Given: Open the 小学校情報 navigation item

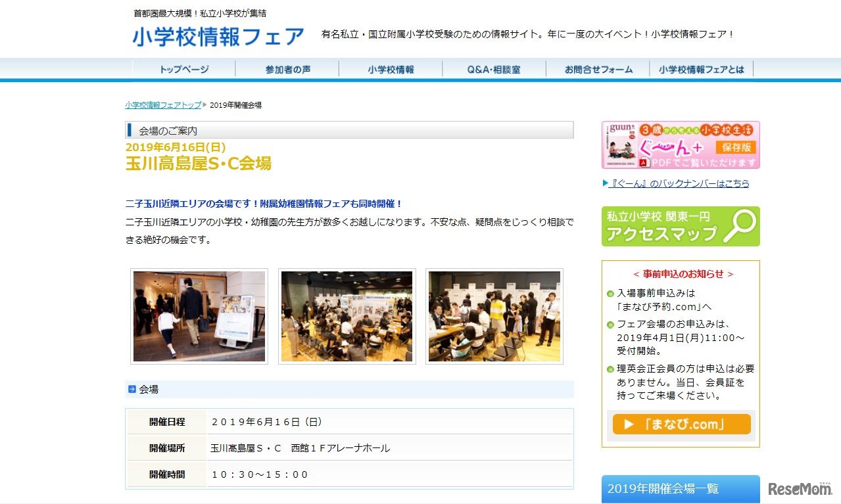Looking at the screenshot, I should (x=391, y=69).
